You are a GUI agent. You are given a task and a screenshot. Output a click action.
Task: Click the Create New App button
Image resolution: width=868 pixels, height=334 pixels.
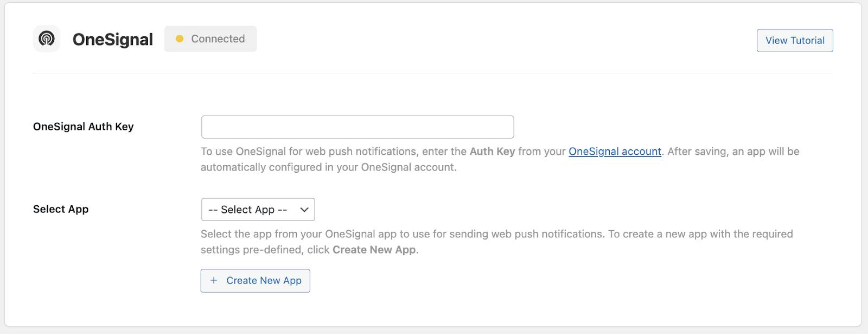coord(255,281)
